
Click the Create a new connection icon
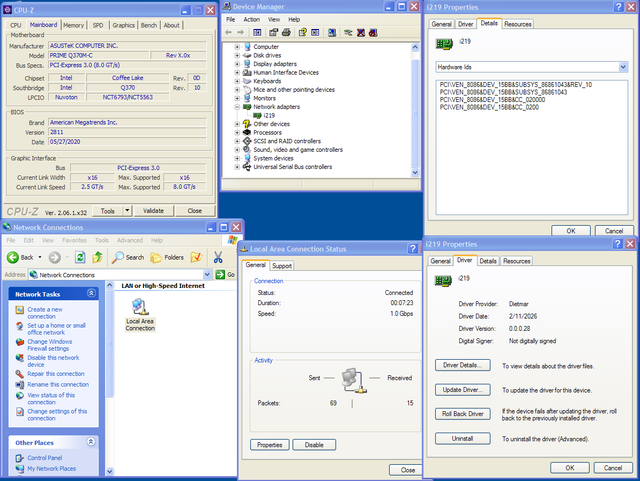click(x=20, y=310)
